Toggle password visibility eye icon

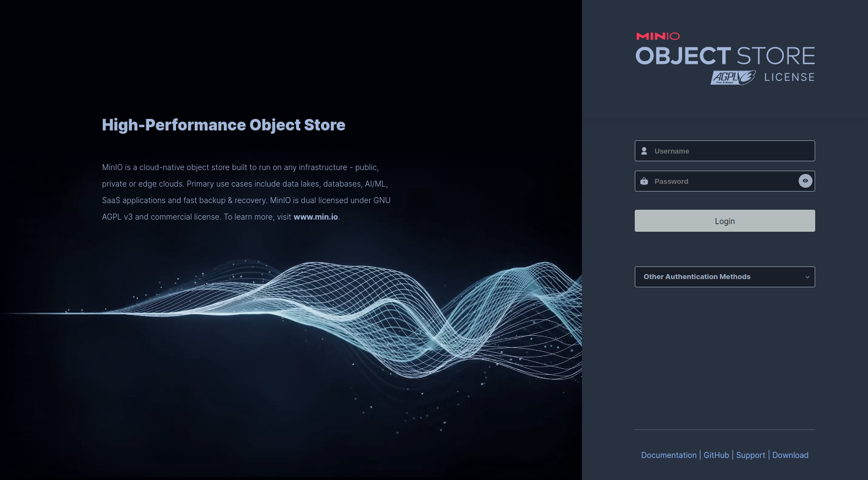(x=805, y=181)
